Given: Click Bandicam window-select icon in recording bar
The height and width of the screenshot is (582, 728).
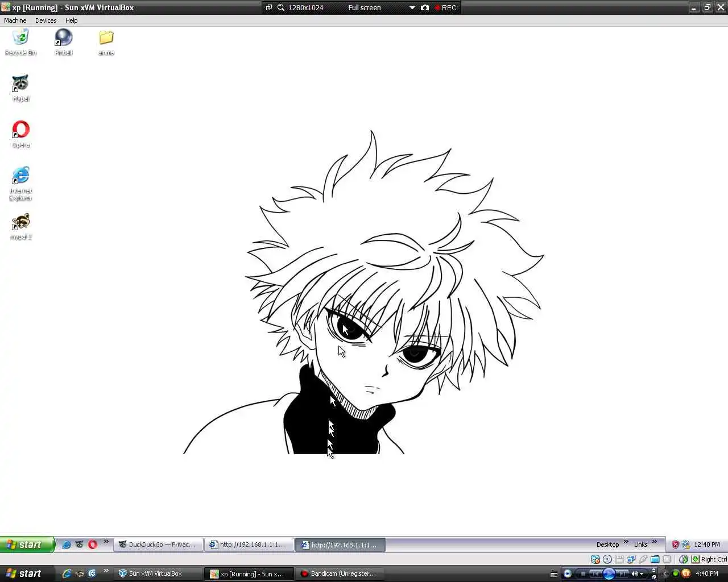Looking at the screenshot, I should click(x=269, y=7).
